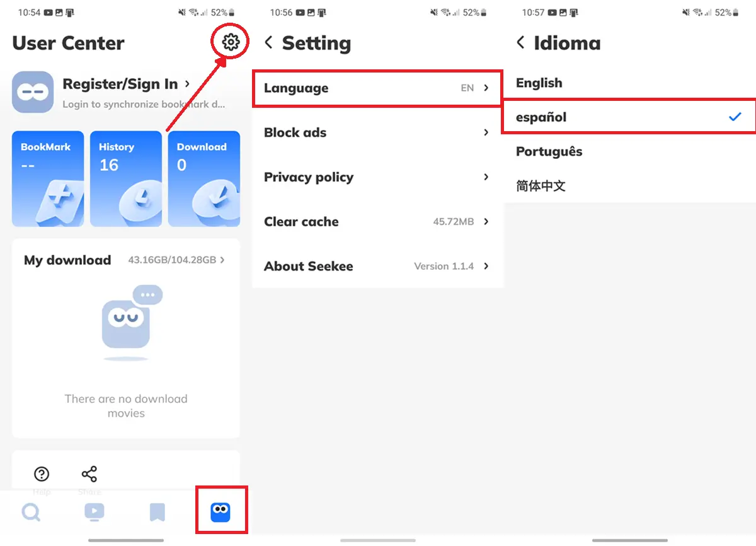The height and width of the screenshot is (546, 756).
Task: Open settings via the gear icon
Action: click(231, 42)
